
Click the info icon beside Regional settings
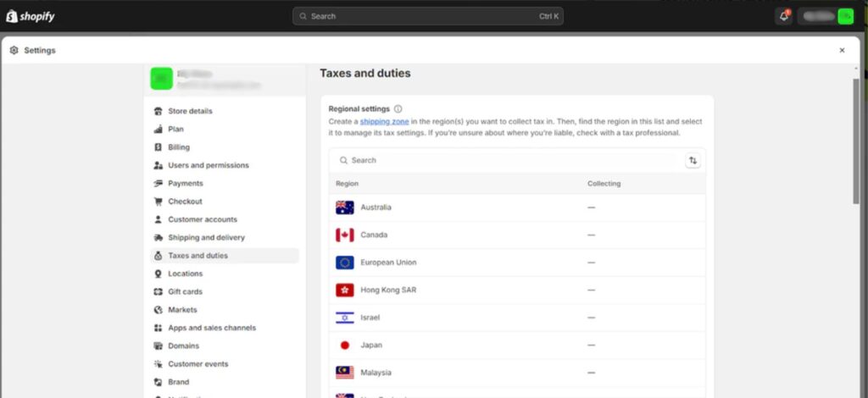(x=398, y=109)
